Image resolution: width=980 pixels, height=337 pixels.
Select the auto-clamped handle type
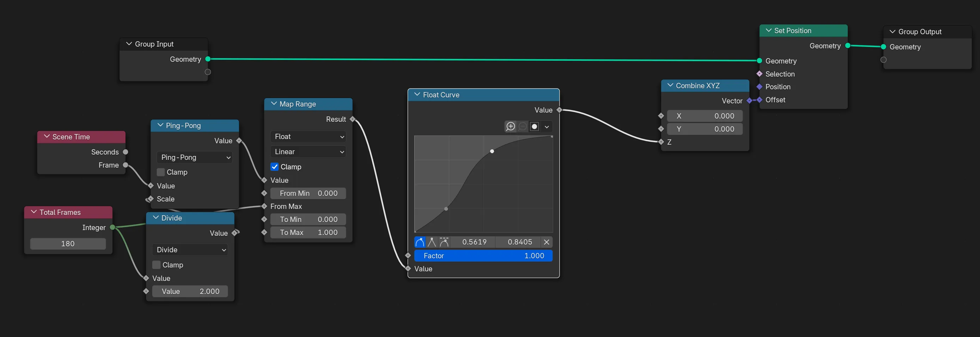pos(444,242)
